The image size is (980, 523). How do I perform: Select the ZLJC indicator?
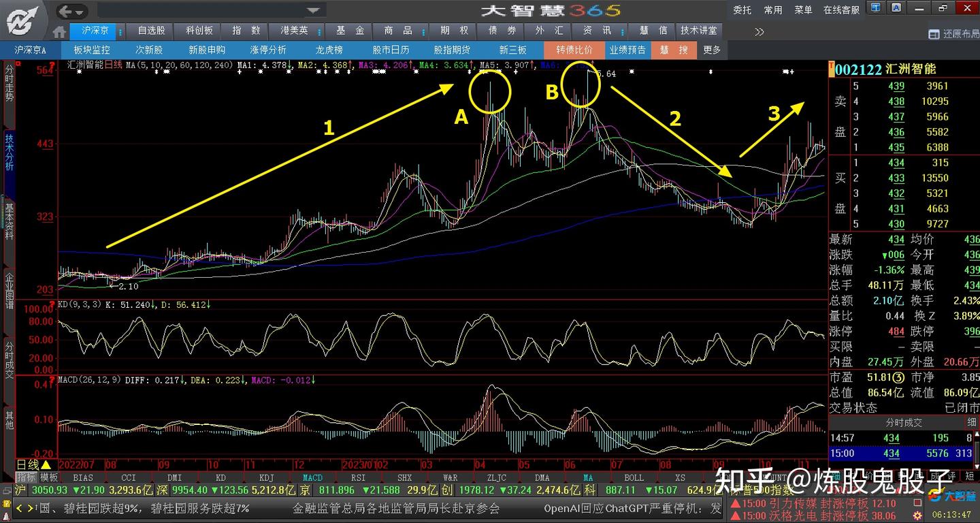(497, 478)
